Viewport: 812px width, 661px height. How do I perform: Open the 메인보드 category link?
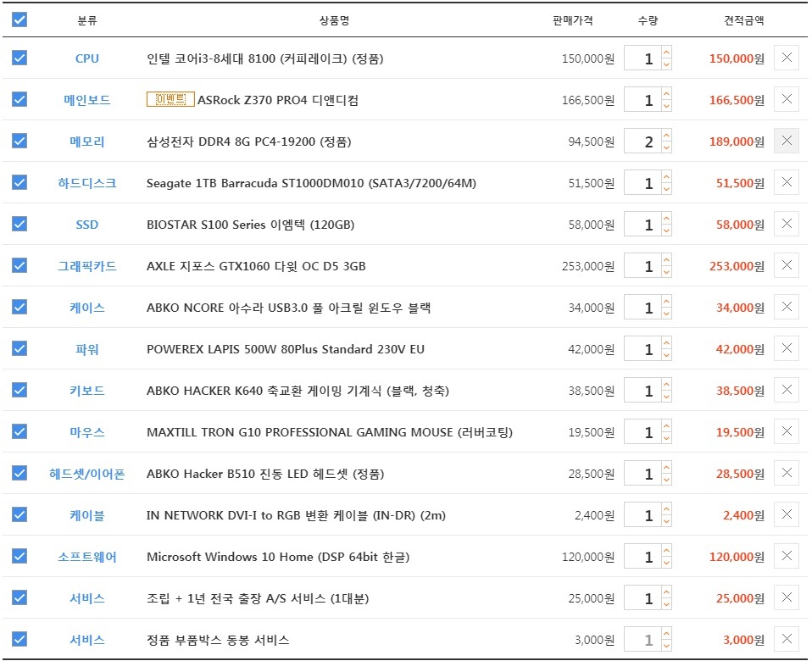point(87,100)
